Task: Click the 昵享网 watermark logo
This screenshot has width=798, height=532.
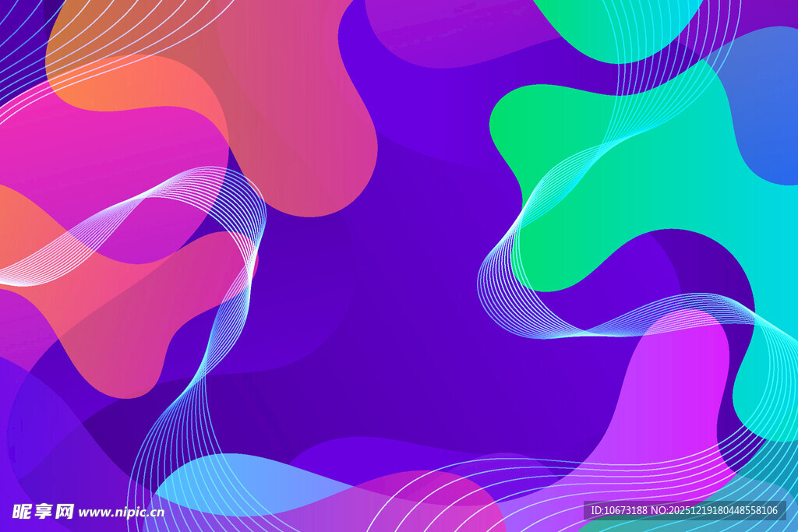Action: [43, 511]
